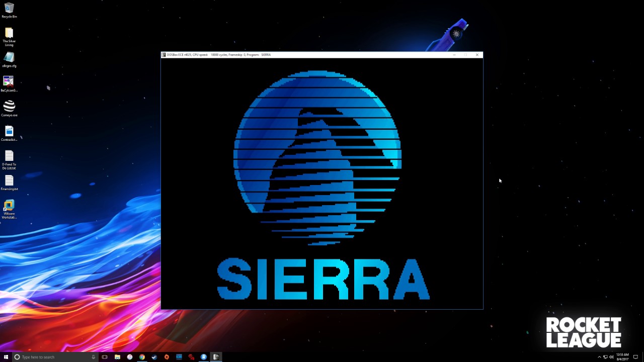Screen dimensions: 644x362
Task: Select the Contradict... video file icon
Action: click(x=9, y=133)
